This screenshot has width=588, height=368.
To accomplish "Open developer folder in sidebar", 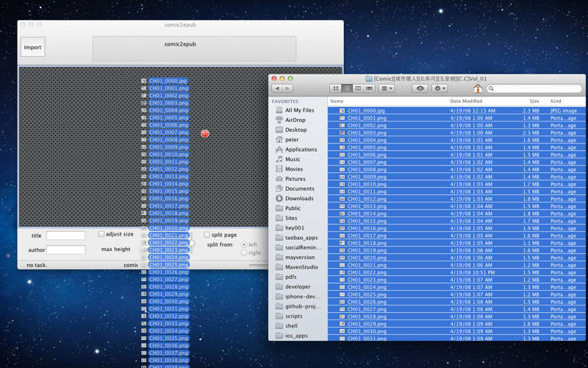I will (298, 286).
